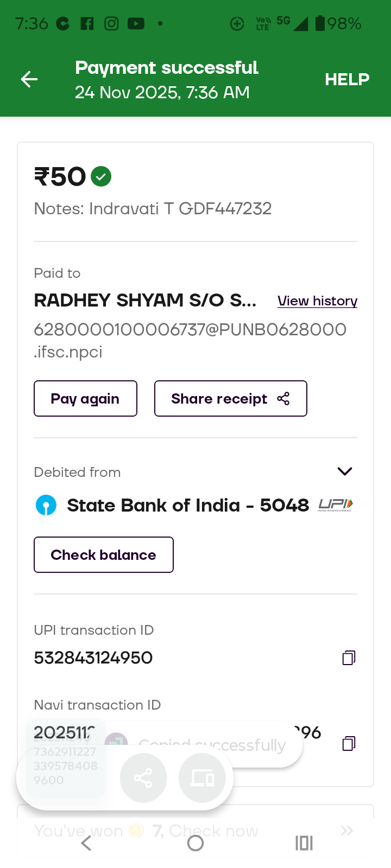
Task: Tap the recipient UPI address text
Action: pyautogui.click(x=190, y=340)
